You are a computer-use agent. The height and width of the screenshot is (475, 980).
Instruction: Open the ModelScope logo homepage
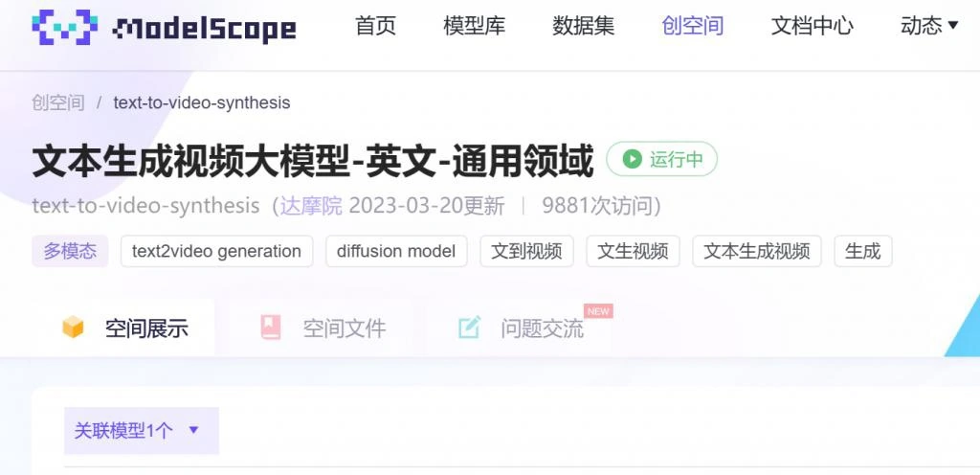coord(164,28)
